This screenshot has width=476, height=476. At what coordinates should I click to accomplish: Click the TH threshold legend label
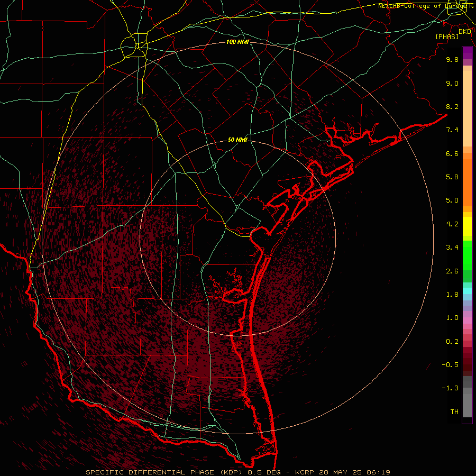point(454,412)
